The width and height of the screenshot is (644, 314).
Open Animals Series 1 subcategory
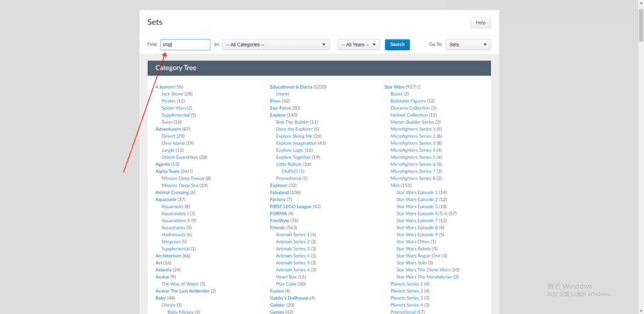click(x=293, y=234)
